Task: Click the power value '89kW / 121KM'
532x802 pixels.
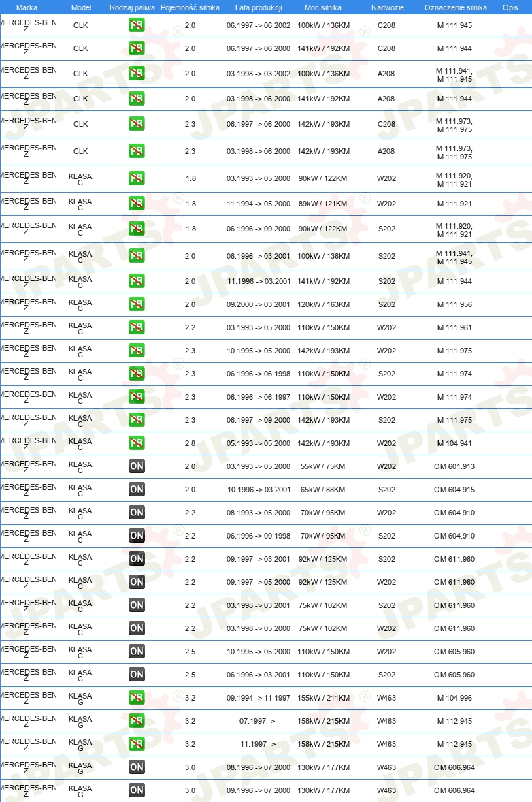Action: 323,204
